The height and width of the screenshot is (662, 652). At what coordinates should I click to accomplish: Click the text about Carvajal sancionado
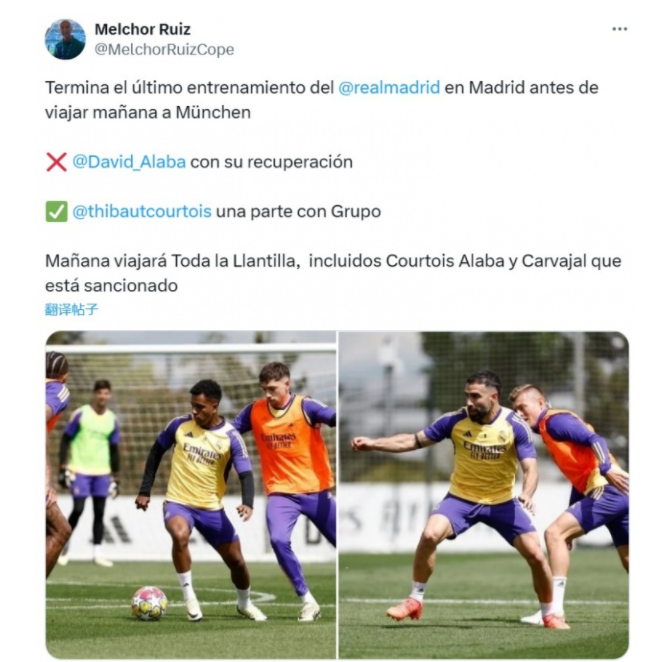click(x=333, y=273)
